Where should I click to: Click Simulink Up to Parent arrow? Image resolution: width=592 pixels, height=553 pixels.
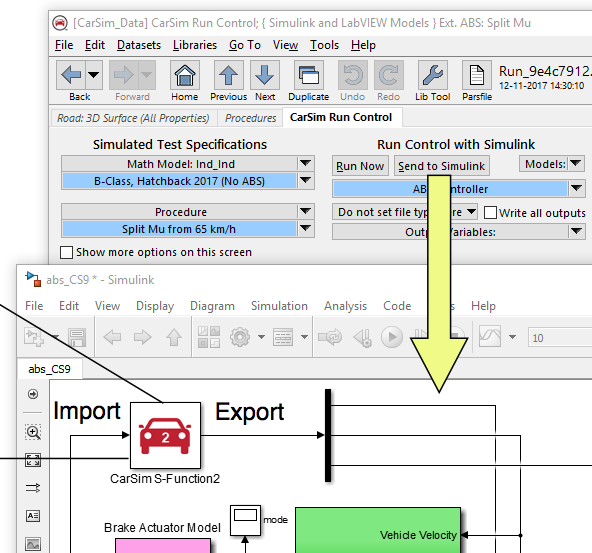coord(174,337)
